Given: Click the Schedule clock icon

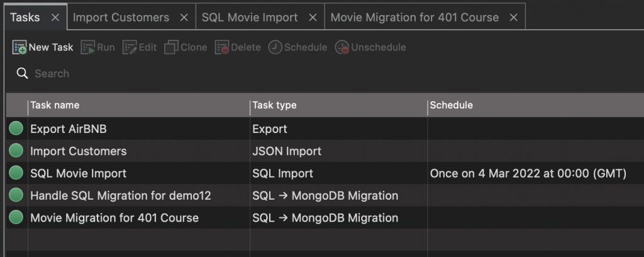Looking at the screenshot, I should 275,47.
